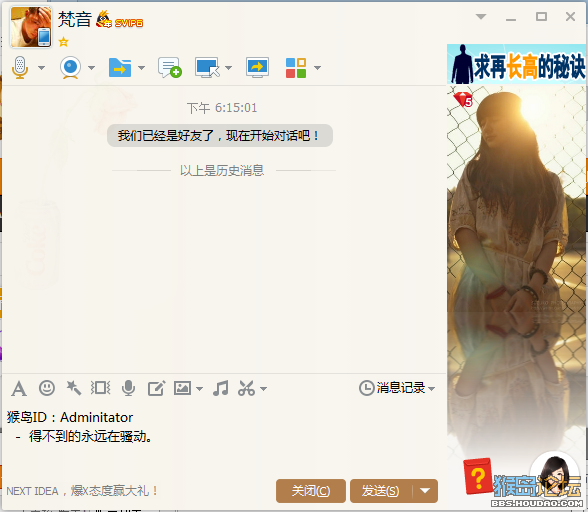Click the contact name 梵音
The width and height of the screenshot is (588, 512).
[x=75, y=19]
